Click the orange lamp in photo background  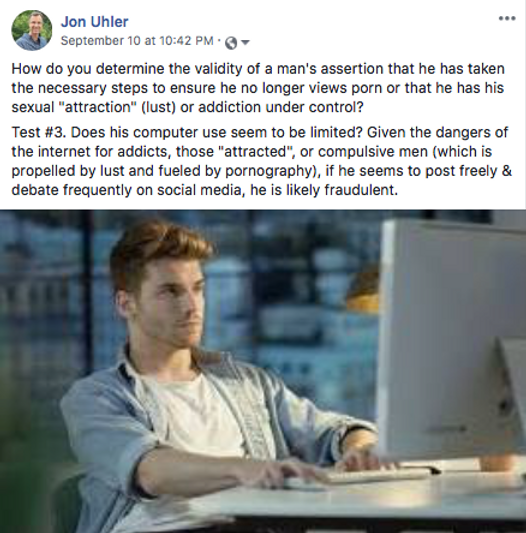[x=363, y=290]
